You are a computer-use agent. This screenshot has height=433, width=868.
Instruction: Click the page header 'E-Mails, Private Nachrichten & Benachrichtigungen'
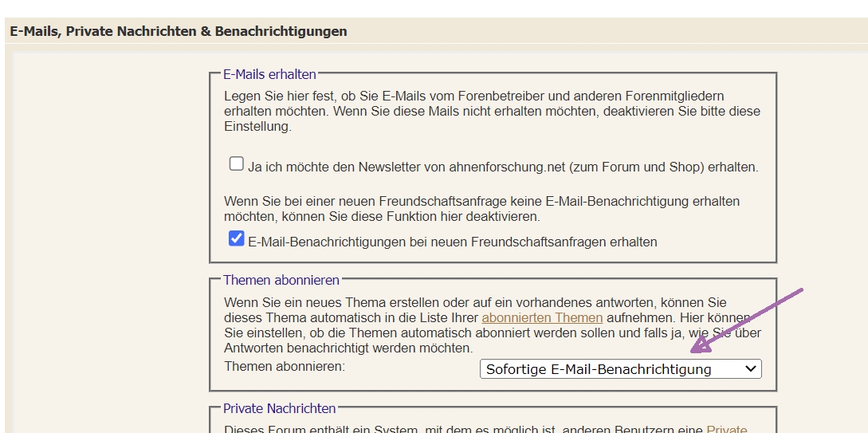coord(179,32)
